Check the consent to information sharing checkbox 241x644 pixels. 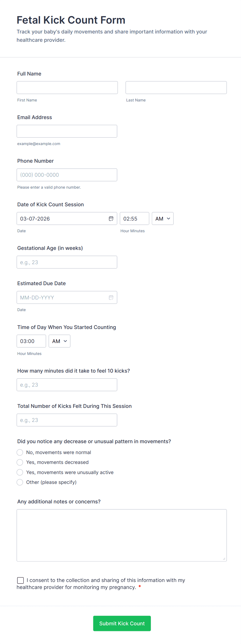20,580
